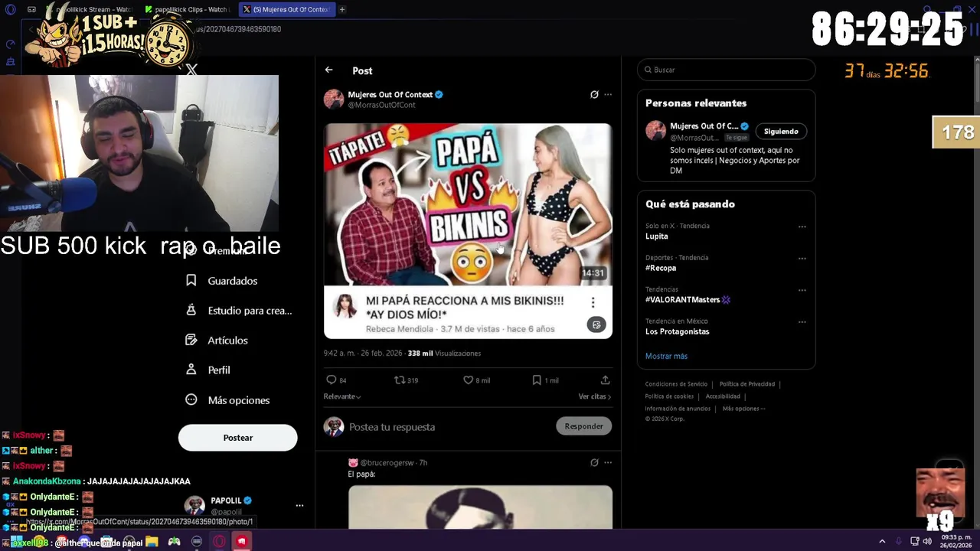Viewport: 980px width, 551px height.
Task: Open the Política de Privacidad footer link
Action: click(746, 384)
